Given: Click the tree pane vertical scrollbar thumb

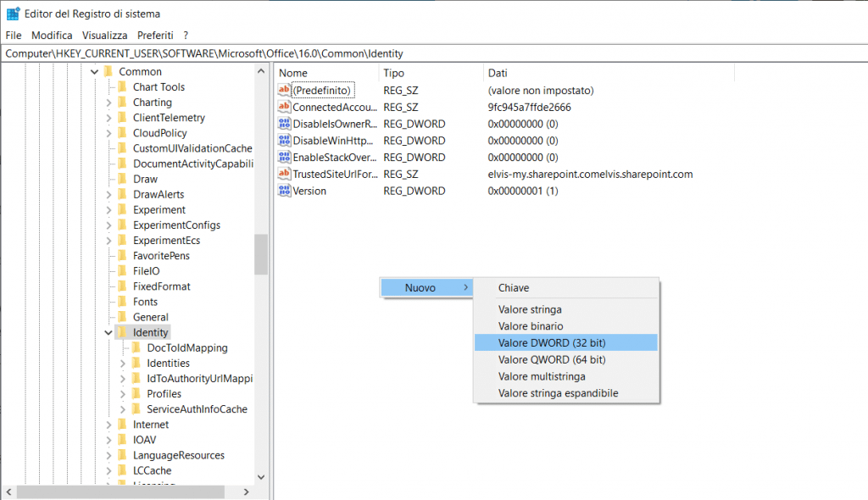Looking at the screenshot, I should pyautogui.click(x=261, y=254).
